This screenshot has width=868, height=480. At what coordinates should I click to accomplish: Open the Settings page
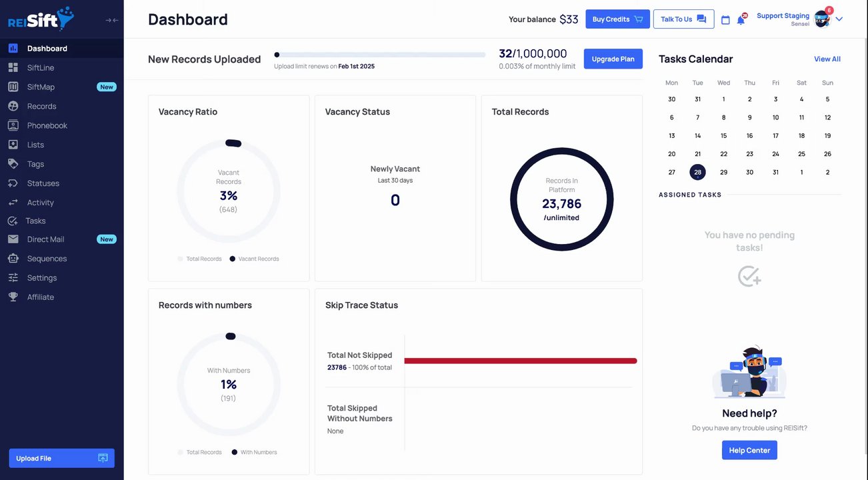[62, 278]
